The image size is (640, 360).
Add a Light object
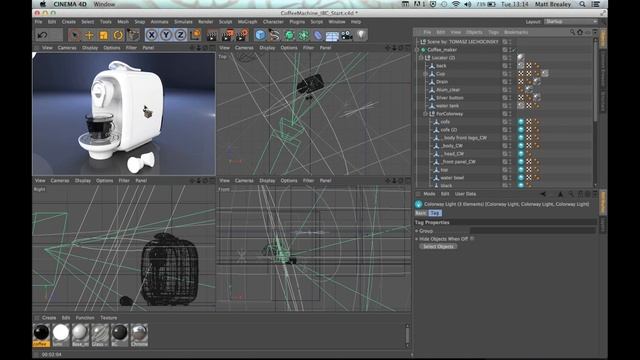pyautogui.click(x=361, y=35)
